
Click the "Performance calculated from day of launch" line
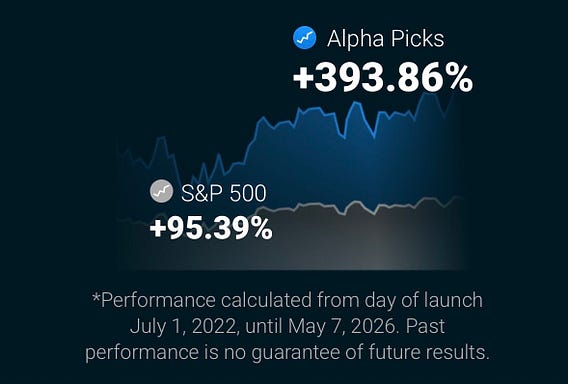click(x=287, y=301)
